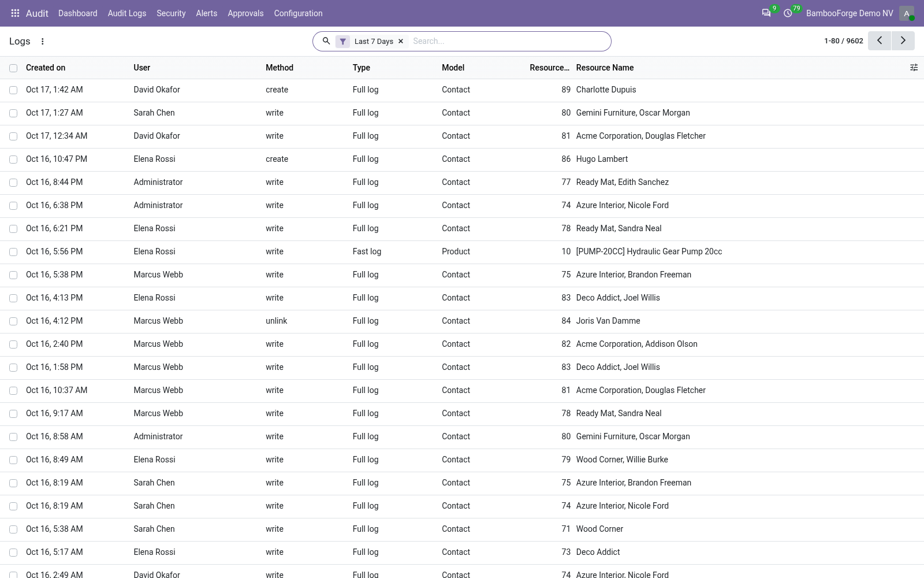Screen dimensions: 924x578
Task: Select checkbox for Wood Corner row
Action: [x=13, y=529]
